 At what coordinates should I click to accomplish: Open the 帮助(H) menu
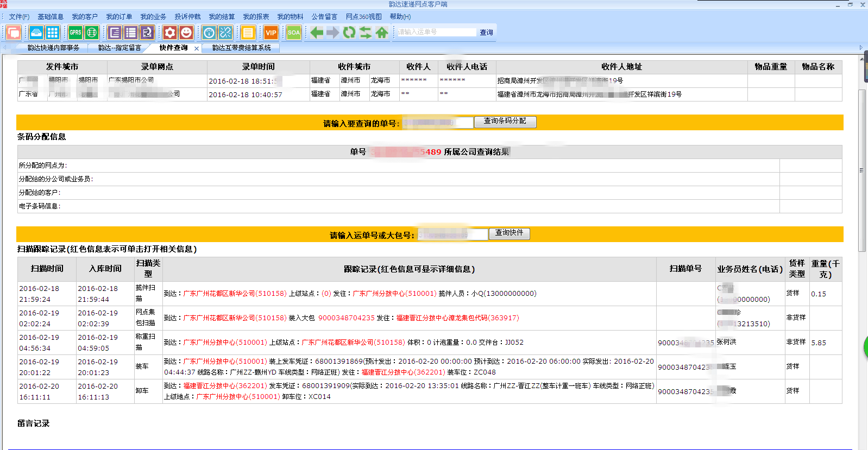[x=400, y=17]
